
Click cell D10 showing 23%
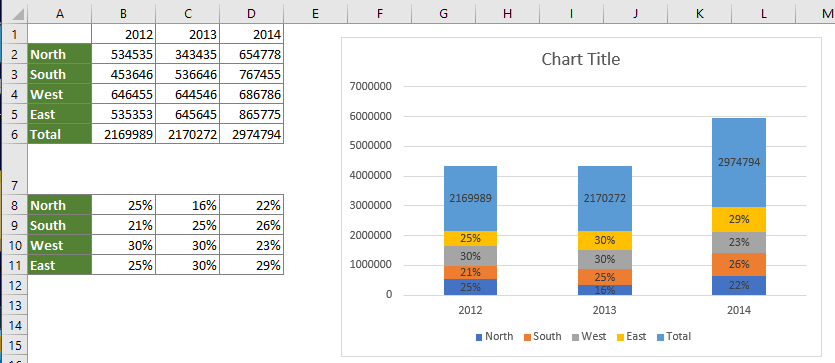251,245
